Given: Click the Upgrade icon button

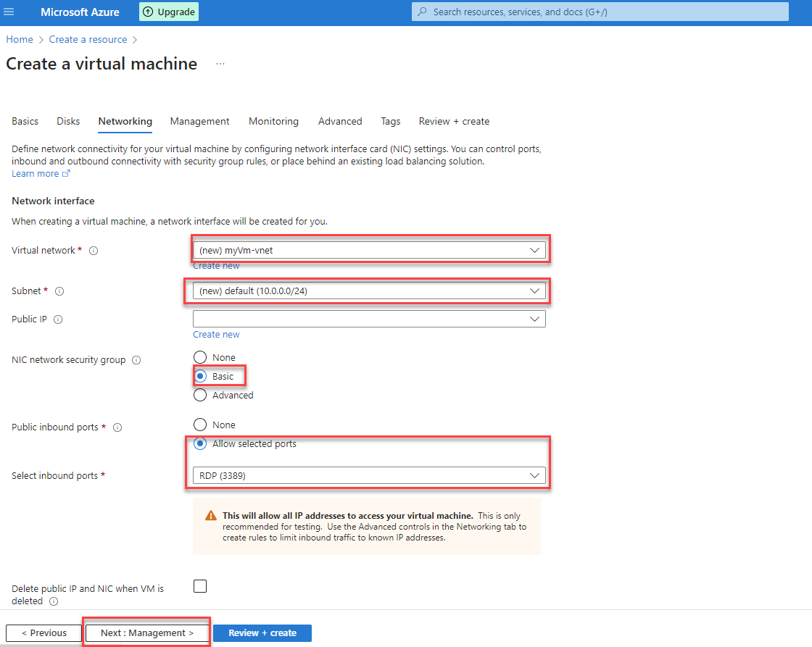Looking at the screenshot, I should click(x=168, y=12).
